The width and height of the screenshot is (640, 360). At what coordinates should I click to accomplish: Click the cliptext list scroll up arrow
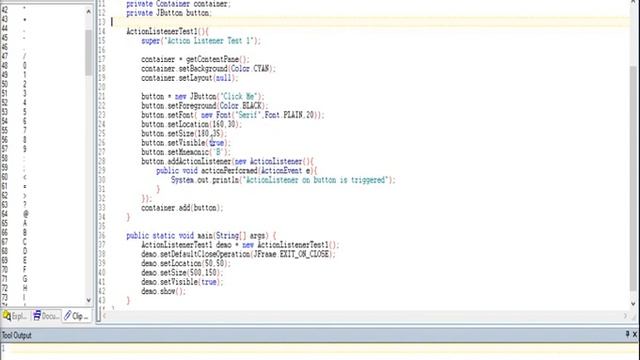coord(89,12)
